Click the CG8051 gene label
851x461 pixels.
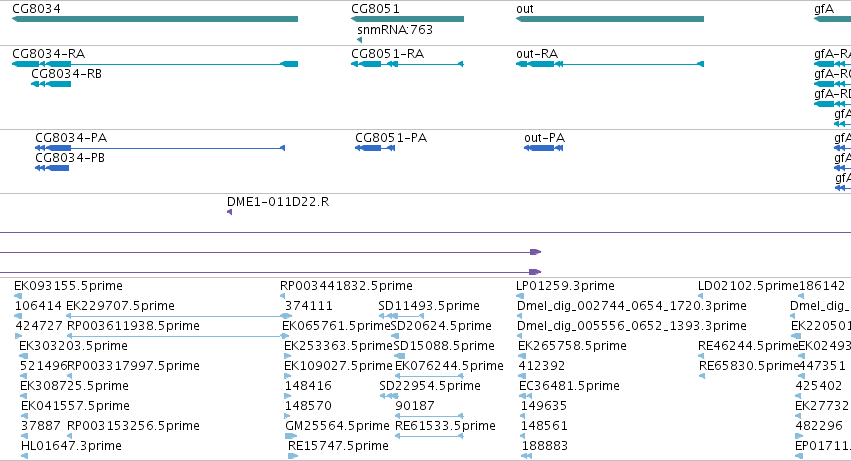[x=375, y=9]
